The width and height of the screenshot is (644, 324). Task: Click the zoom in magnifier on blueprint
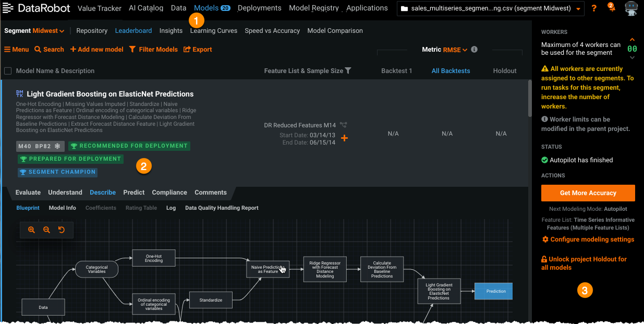[x=31, y=230]
